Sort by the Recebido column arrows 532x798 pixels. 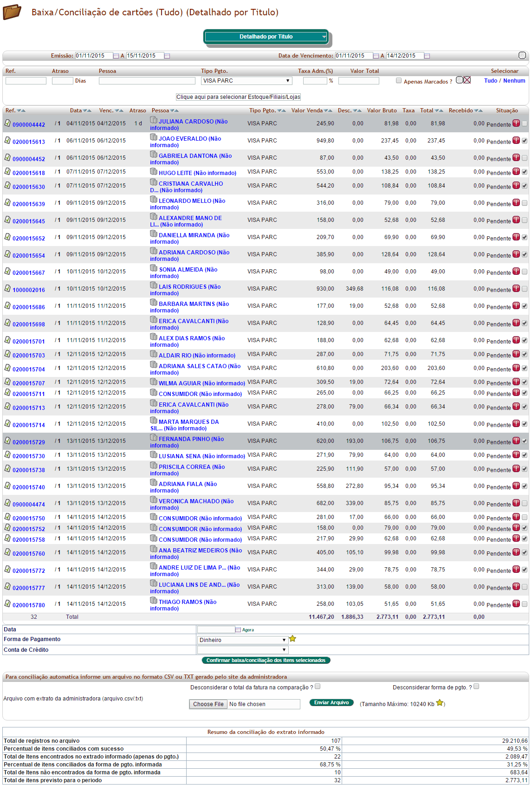[479, 111]
